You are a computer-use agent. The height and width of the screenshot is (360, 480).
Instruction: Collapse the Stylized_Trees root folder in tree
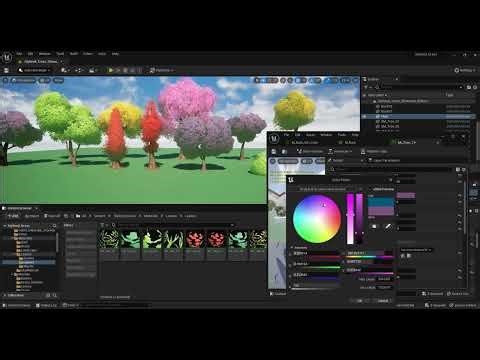(5, 226)
